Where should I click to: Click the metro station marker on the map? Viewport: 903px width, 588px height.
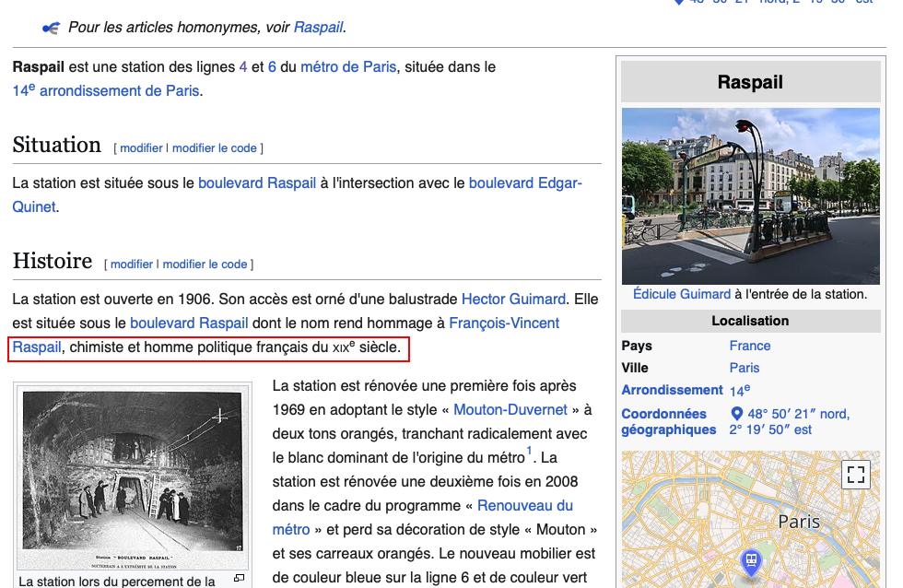pos(751,561)
